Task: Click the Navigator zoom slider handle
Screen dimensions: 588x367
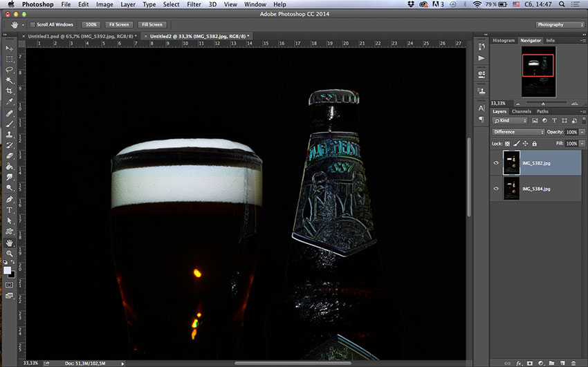Action: pos(543,104)
